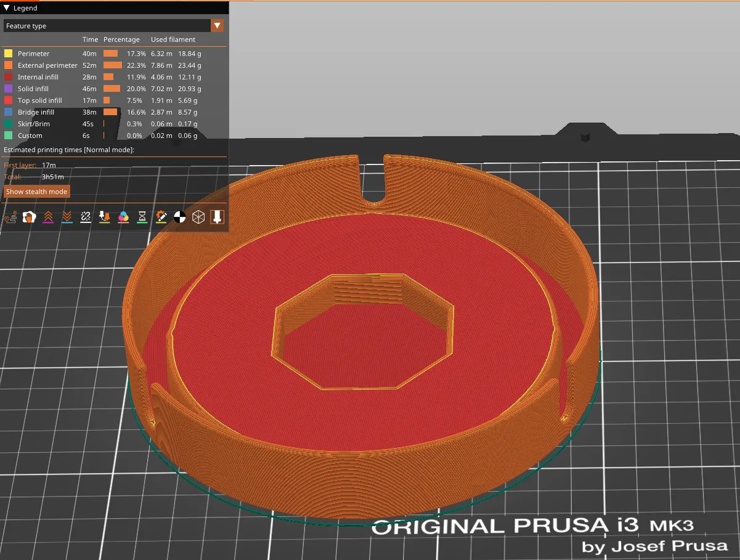Click the 22.3% percentage value
This screenshot has height=560, width=740.
[136, 65]
